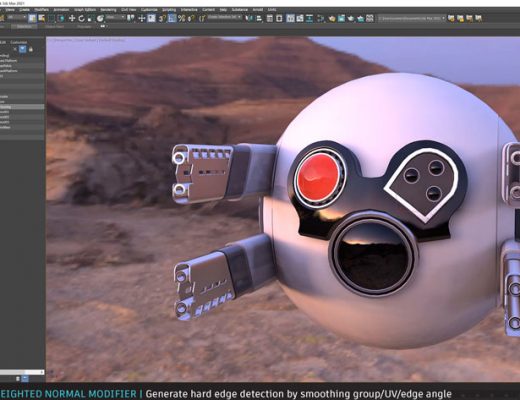520x400 pixels.
Task: Open the Animation menu
Action: coord(61,10)
